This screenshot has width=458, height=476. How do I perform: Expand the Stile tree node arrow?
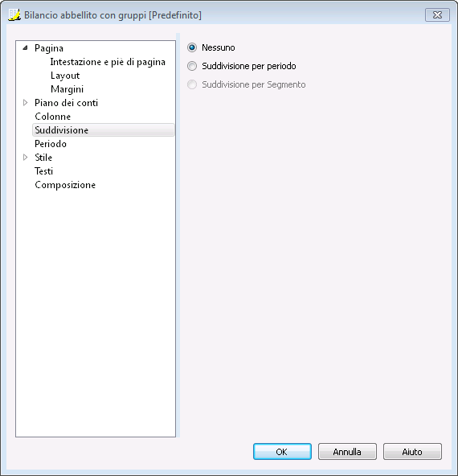tap(26, 158)
